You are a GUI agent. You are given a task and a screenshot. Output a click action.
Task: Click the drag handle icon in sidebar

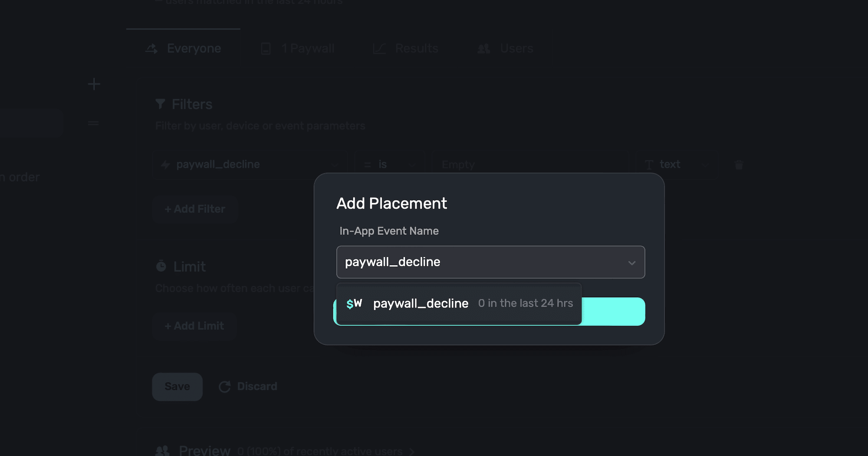(x=93, y=123)
